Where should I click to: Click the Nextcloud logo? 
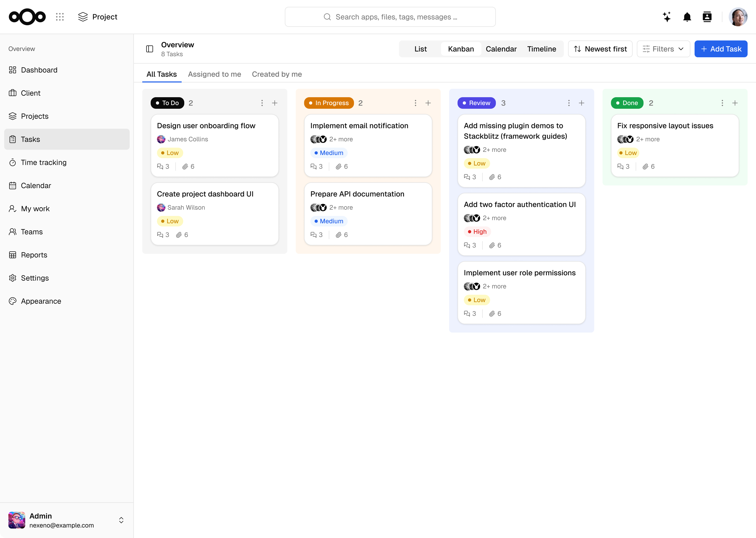coord(27,17)
